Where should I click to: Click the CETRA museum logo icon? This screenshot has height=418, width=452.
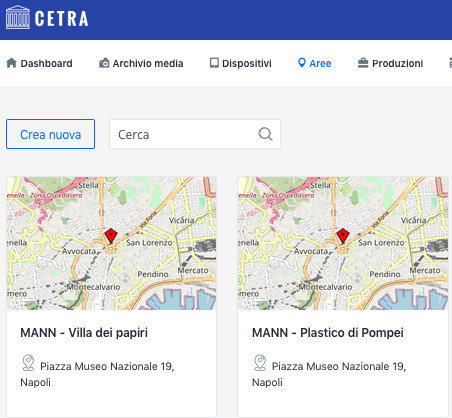(x=18, y=17)
